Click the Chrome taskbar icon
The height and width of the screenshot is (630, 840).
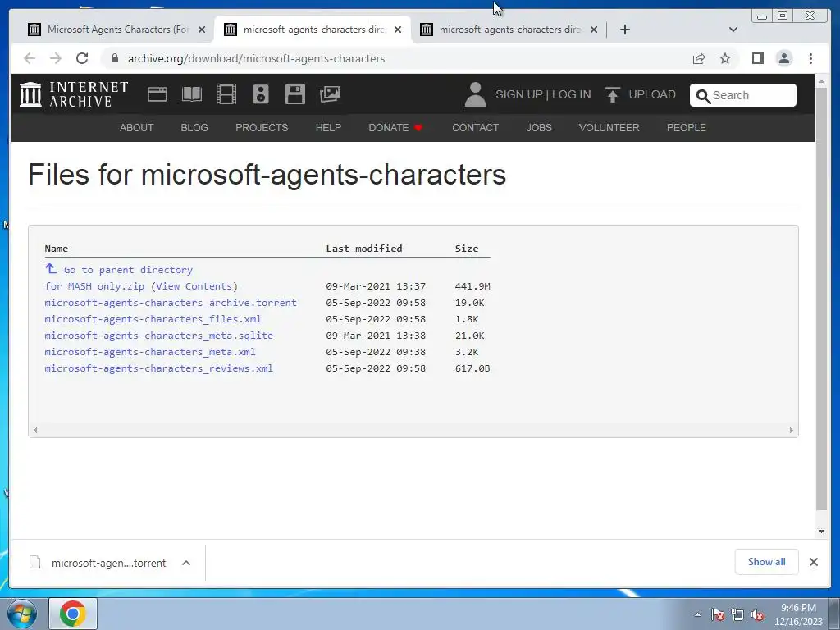click(73, 614)
